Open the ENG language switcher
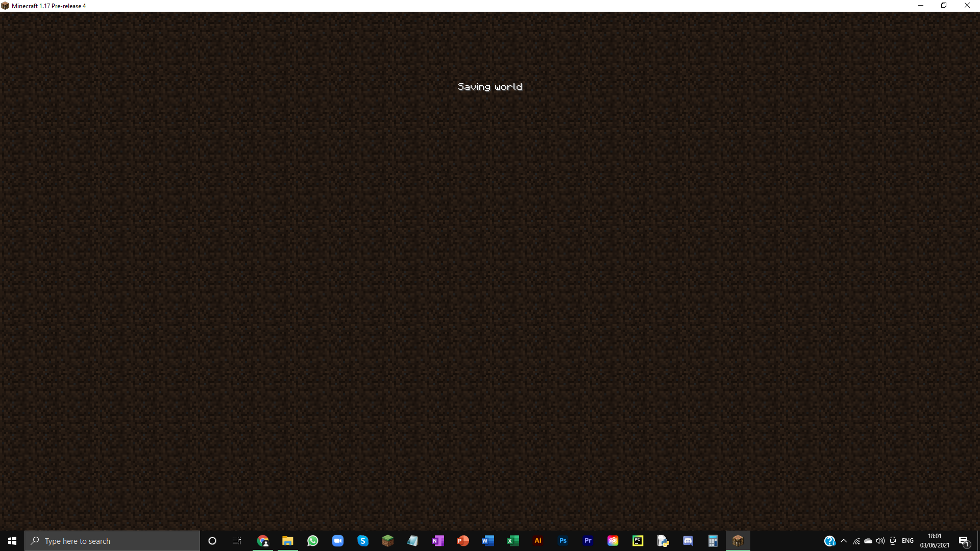Viewport: 980px width, 551px height. point(908,541)
